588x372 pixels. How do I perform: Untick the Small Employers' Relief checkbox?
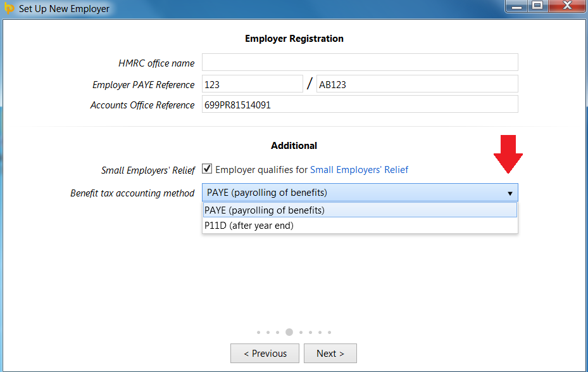coord(207,169)
